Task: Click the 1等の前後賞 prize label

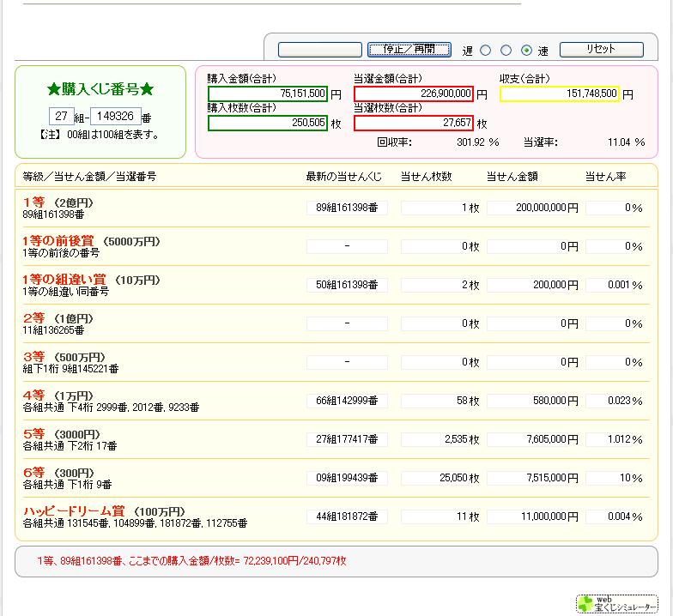Action: [91, 241]
